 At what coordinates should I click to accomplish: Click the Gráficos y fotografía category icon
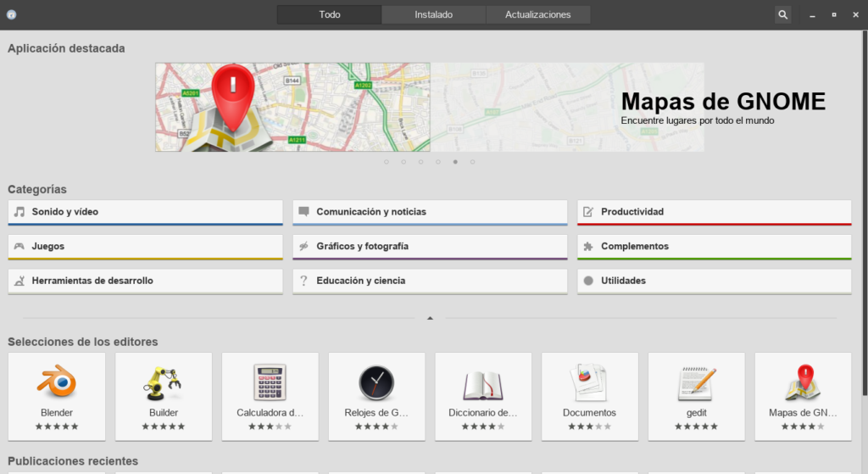tap(303, 246)
